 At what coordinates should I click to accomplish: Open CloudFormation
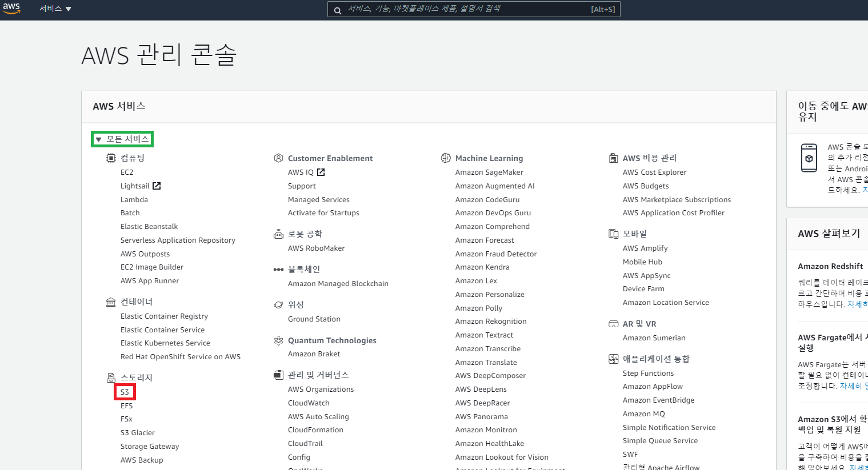coord(315,430)
